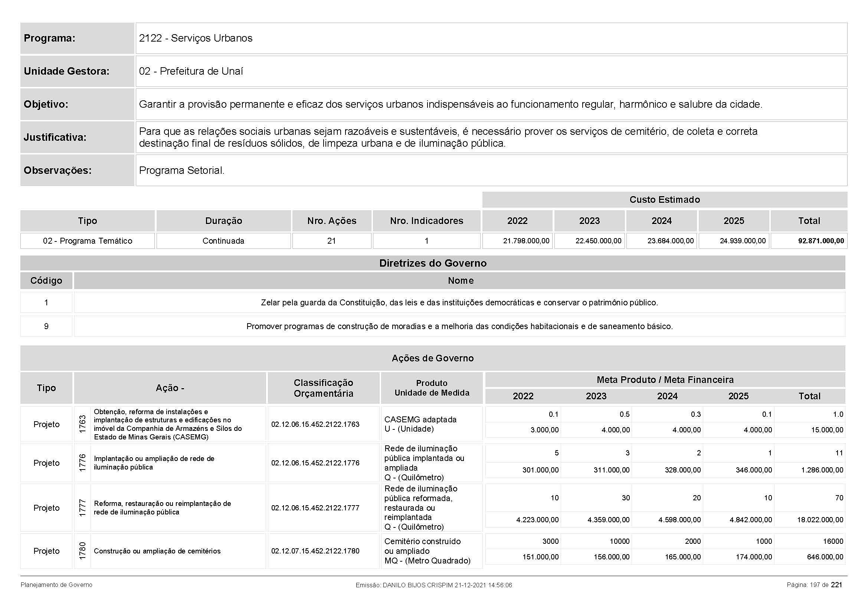Click classification 02.12.07.15.452.2122.1780
Image resolution: width=868 pixels, height=614 pixels.
point(315,551)
